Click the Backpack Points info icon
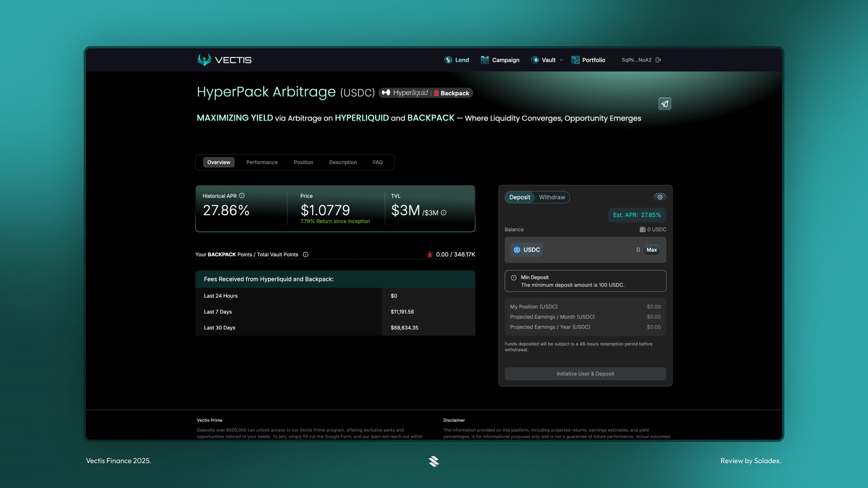The image size is (868, 488). [x=306, y=255]
